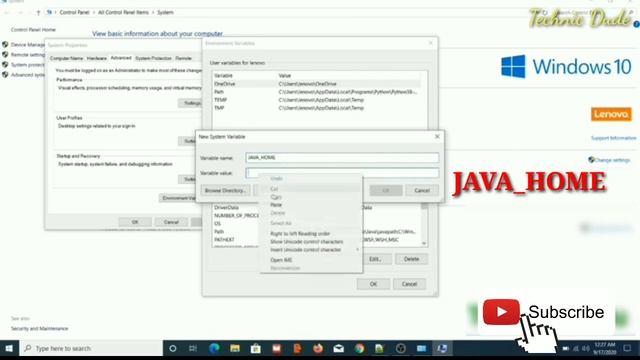Select the TEMP user variable row

coord(316,100)
